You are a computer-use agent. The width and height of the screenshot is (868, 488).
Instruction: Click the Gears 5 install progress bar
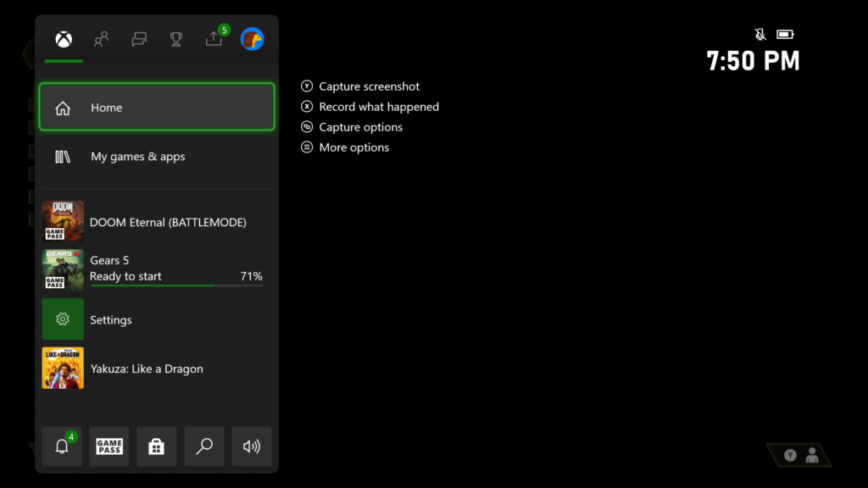click(x=176, y=286)
